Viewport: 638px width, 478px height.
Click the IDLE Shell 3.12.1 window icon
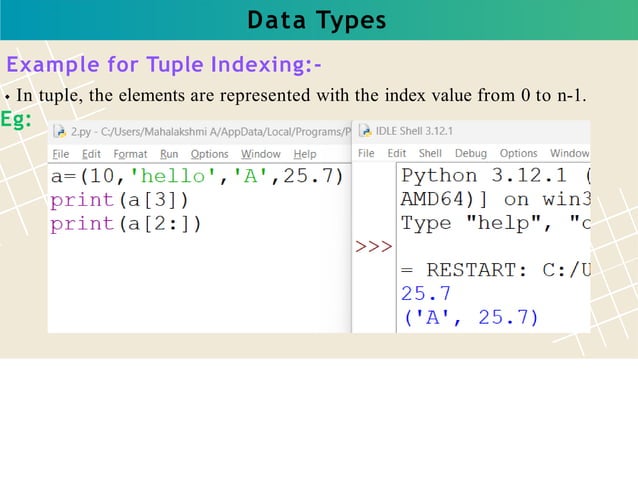(x=365, y=131)
